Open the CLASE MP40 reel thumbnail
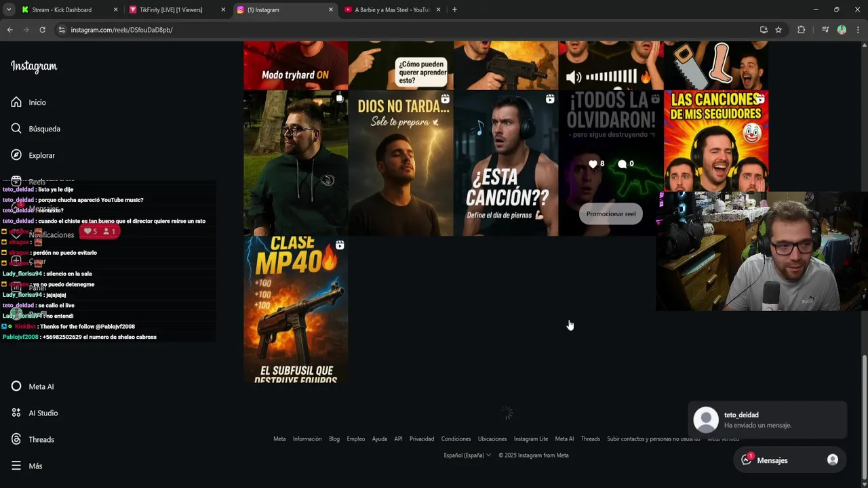Image resolution: width=868 pixels, height=488 pixels. [x=296, y=310]
